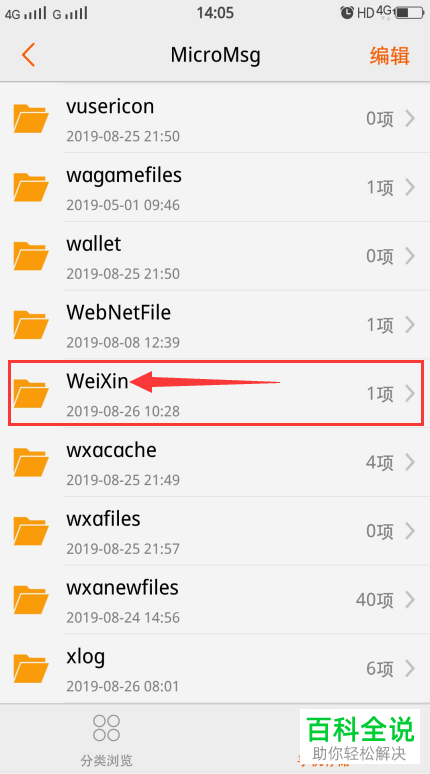
Task: Tap the wallet folder icon
Action: tap(31, 256)
